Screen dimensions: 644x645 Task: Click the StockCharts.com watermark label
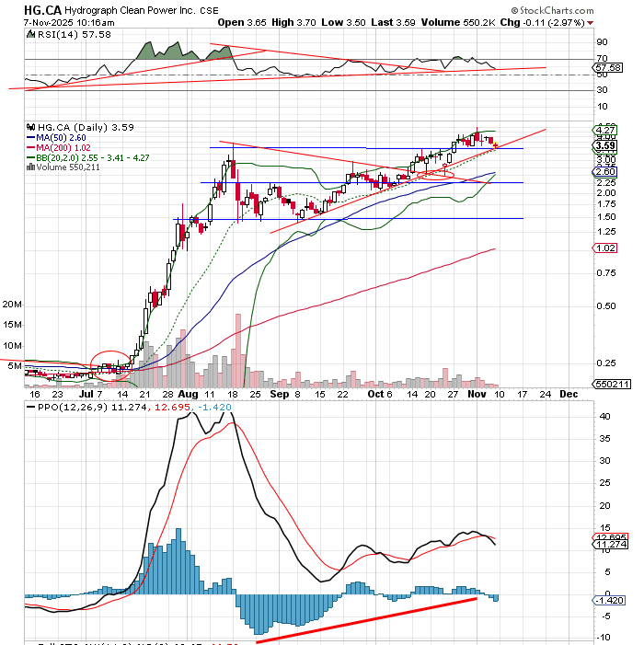[x=552, y=10]
